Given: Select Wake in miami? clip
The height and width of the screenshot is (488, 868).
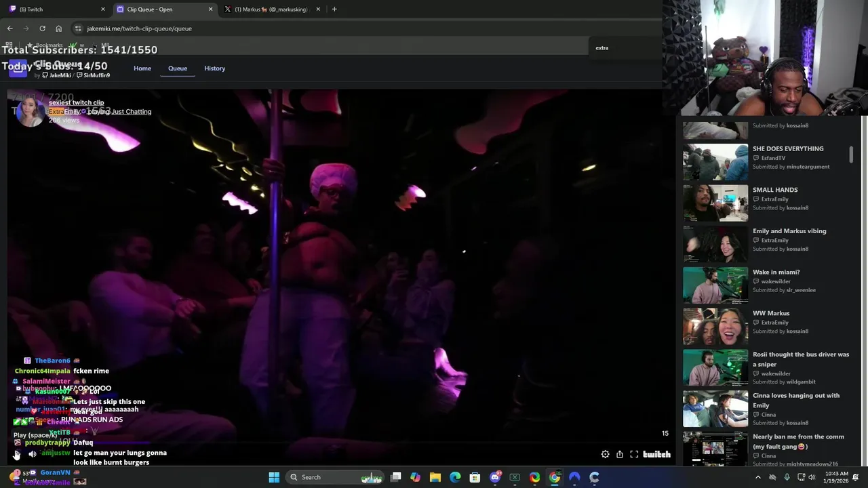Looking at the screenshot, I should [x=776, y=272].
